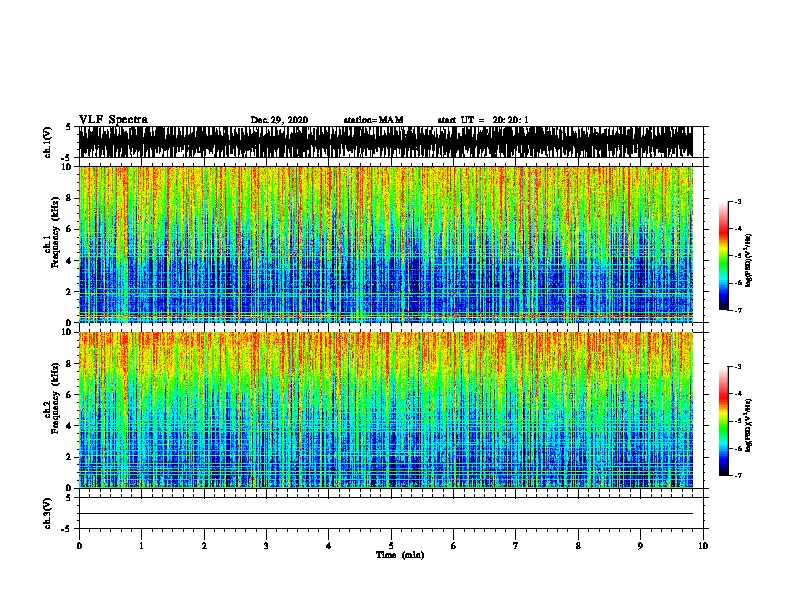Click the flat line in the ch.3(V) panel

point(386,514)
